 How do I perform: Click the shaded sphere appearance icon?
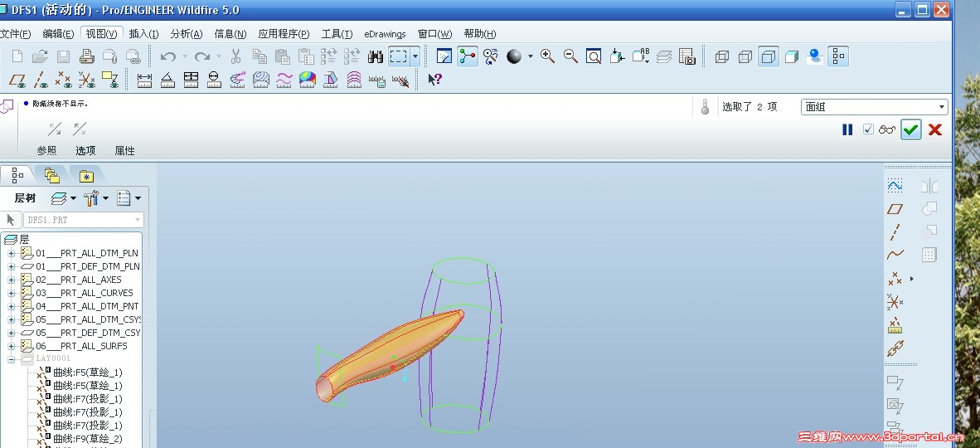pyautogui.click(x=514, y=57)
